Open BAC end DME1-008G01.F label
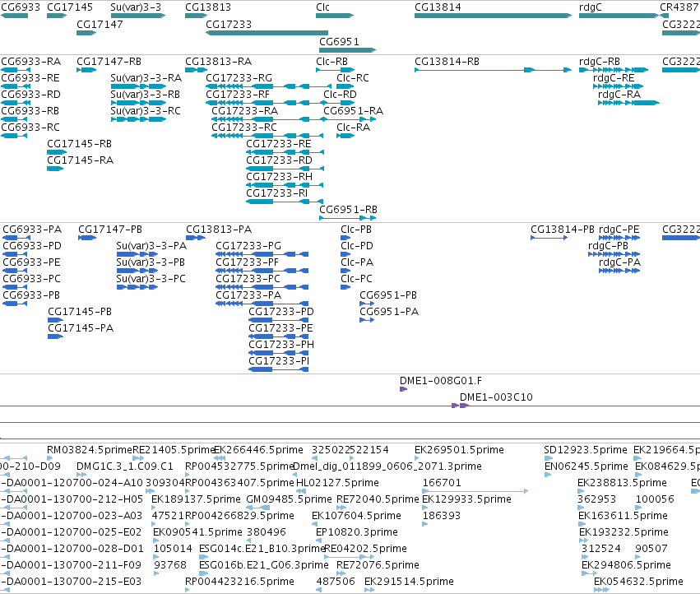This screenshot has height=594, width=700. point(441,381)
